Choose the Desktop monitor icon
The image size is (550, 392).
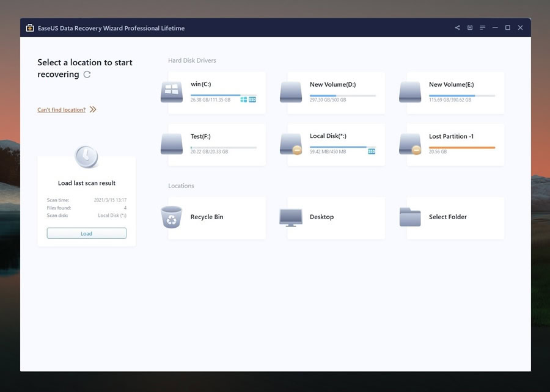tap(291, 217)
